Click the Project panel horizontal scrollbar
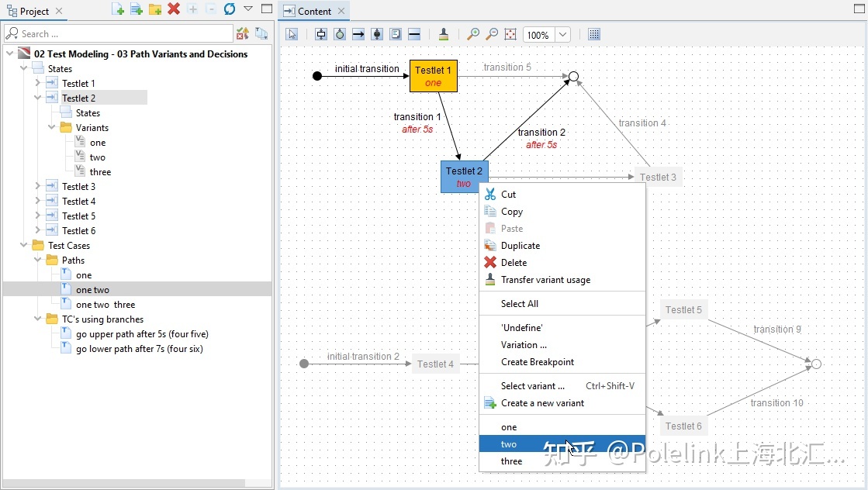Viewport: 868px width, 490px height. coord(124,483)
